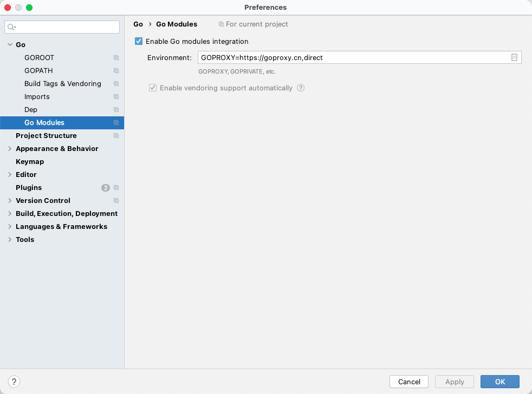
Task: Click project-level icon beside Project Structure
Action: click(x=116, y=136)
